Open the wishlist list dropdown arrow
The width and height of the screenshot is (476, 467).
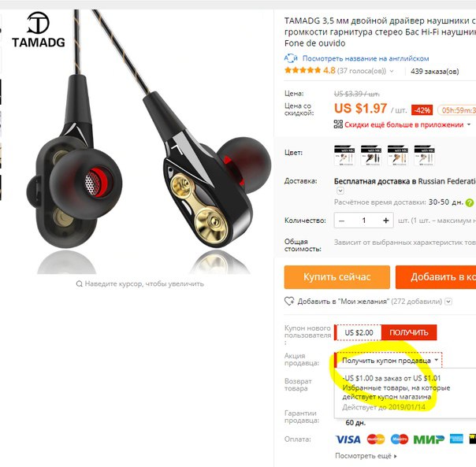[448, 302]
